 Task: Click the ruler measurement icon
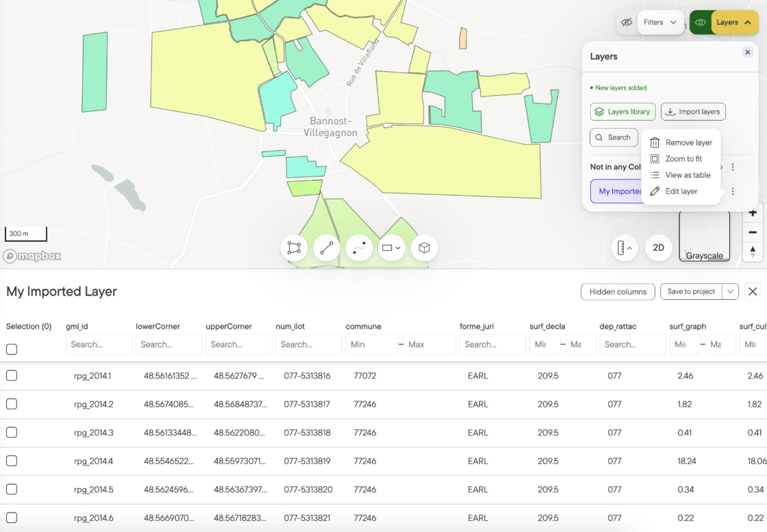click(x=625, y=248)
